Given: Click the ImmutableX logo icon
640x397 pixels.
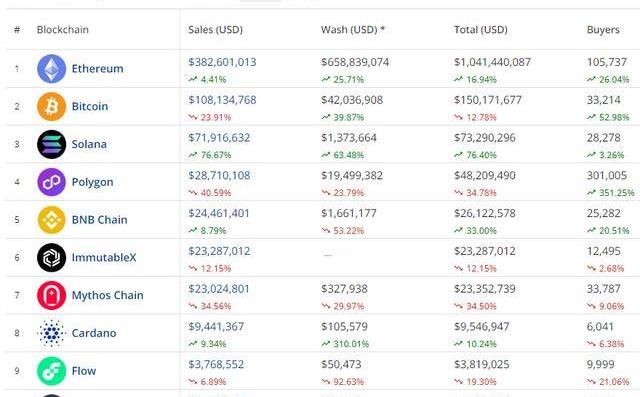Looking at the screenshot, I should [x=51, y=257].
